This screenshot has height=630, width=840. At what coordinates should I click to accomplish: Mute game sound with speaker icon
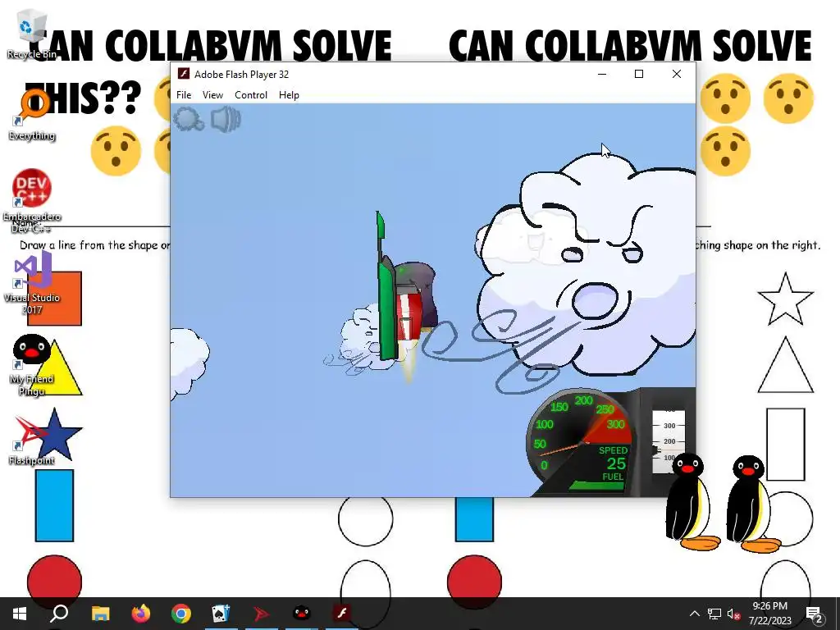[x=226, y=119]
